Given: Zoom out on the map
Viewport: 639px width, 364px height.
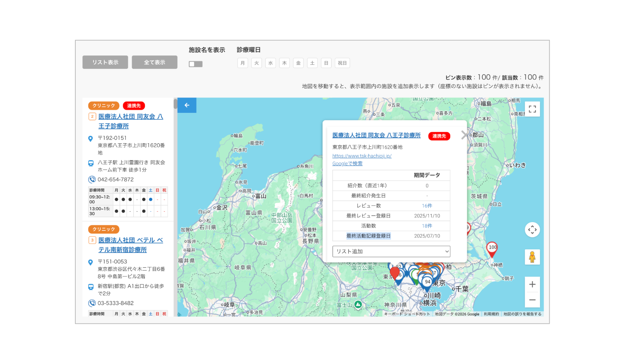Looking at the screenshot, I should click(x=532, y=300).
